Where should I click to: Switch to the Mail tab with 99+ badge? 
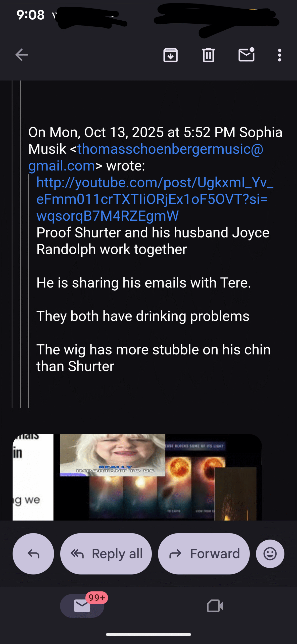point(82,606)
